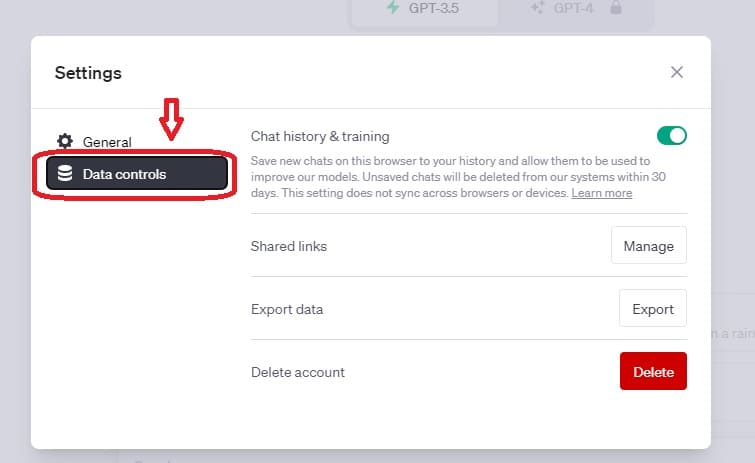Close the Settings dialog with the X
This screenshot has width=755, height=463.
(x=677, y=72)
